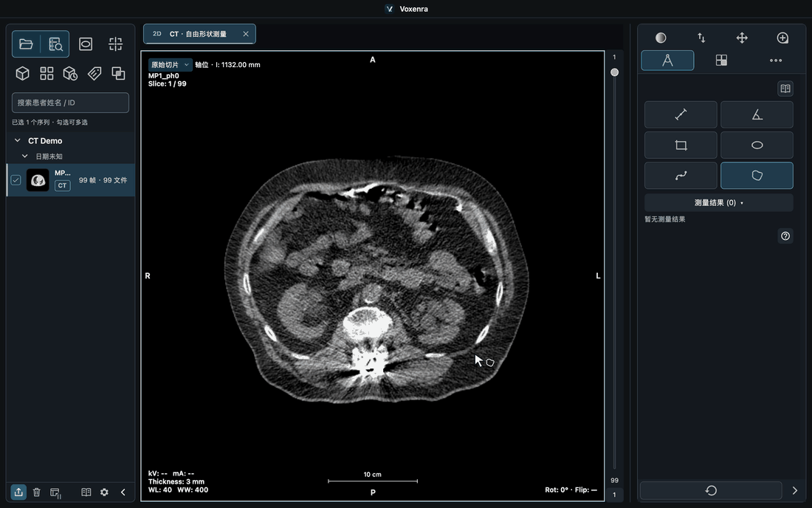Viewport: 812px width, 508px height.
Task: Select the slice scroll up-down arrows tool
Action: pyautogui.click(x=701, y=38)
